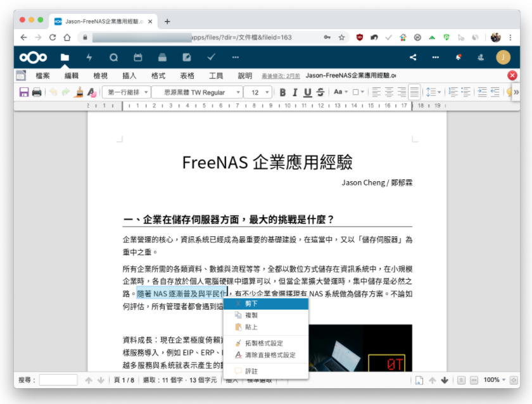Click the Clear direct formatting toolbar icon
This screenshot has height=404, width=532.
pos(92,92)
